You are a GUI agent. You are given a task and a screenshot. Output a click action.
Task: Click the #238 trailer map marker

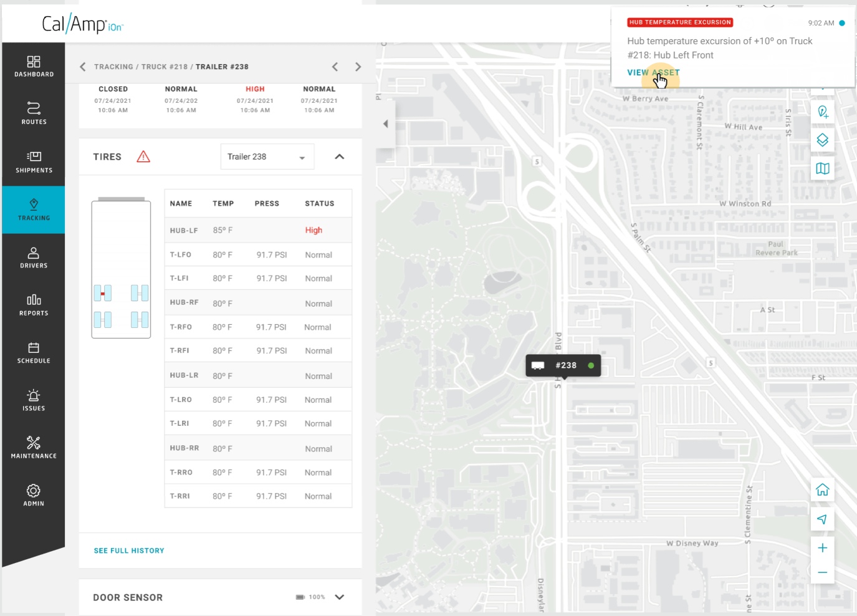tap(563, 366)
